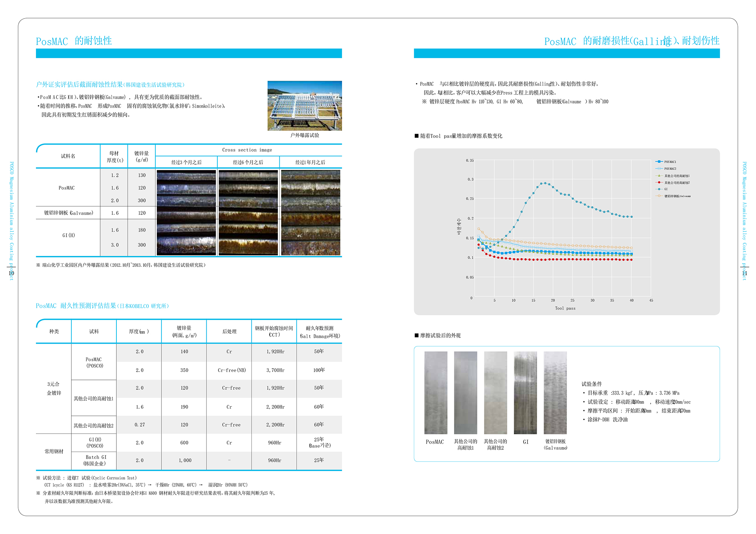Click the GI friction sample image
Image resolution: width=756 pixels, height=534 pixels.
pos(525,393)
